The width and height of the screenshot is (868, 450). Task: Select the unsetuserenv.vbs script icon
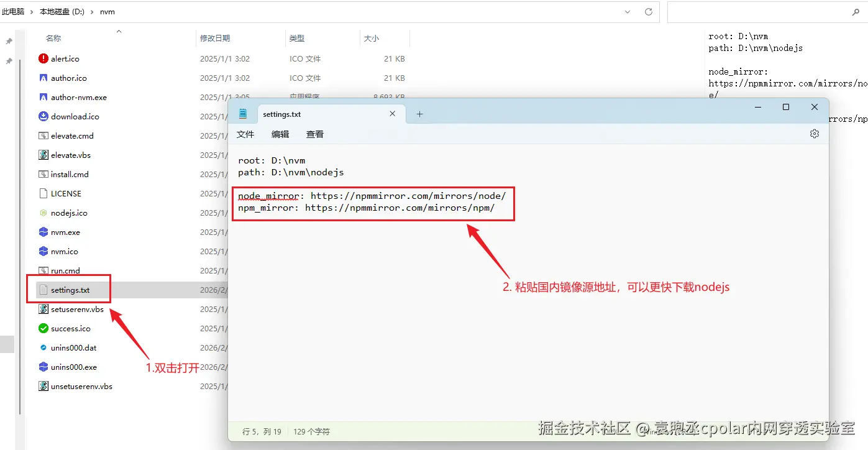(x=43, y=386)
